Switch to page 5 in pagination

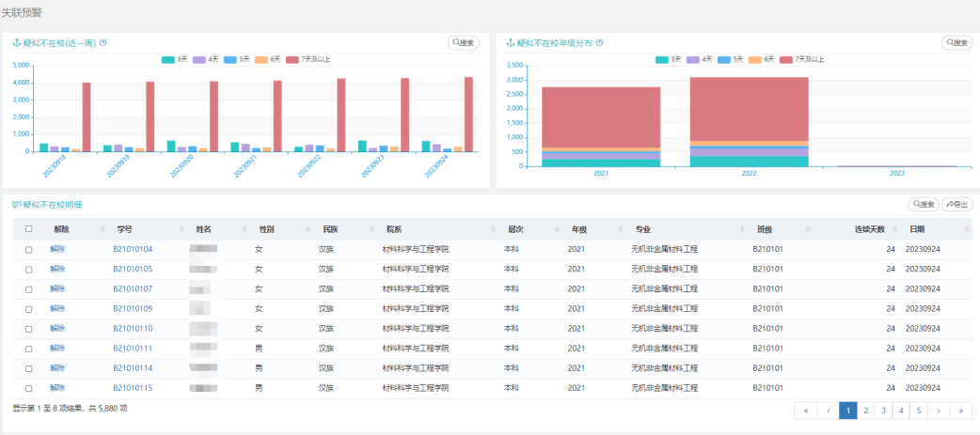(x=919, y=411)
